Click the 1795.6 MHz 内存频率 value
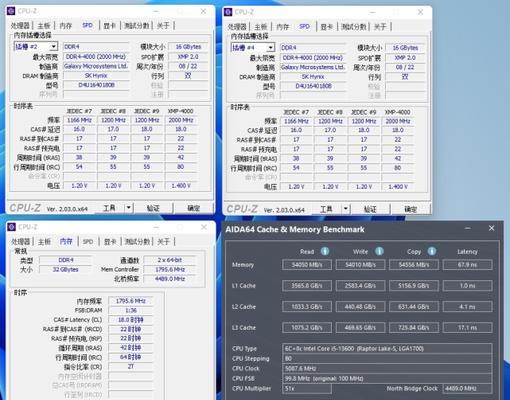 pos(130,301)
